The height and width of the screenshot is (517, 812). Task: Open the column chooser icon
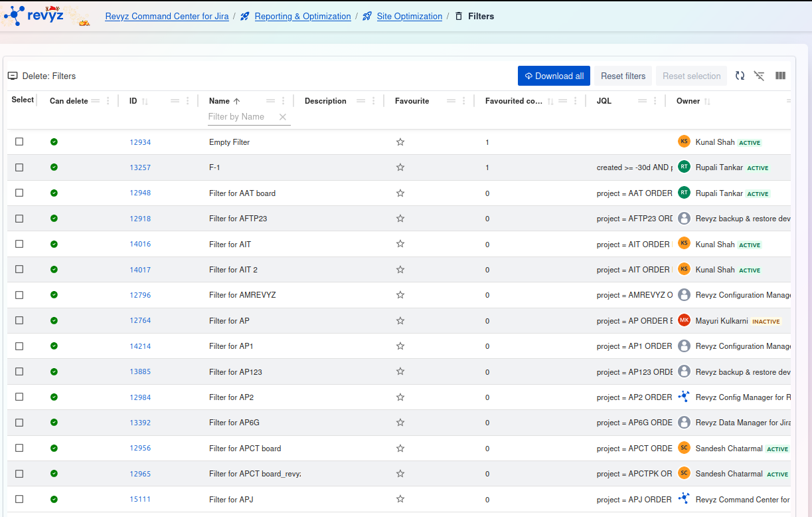(780, 76)
